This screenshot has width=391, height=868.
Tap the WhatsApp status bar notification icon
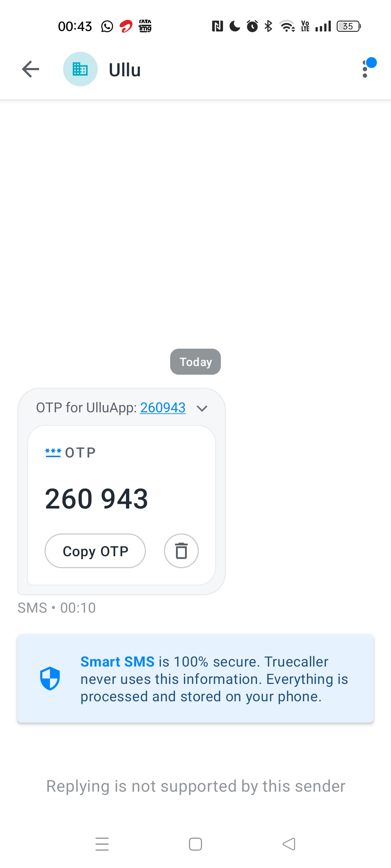coord(107,26)
